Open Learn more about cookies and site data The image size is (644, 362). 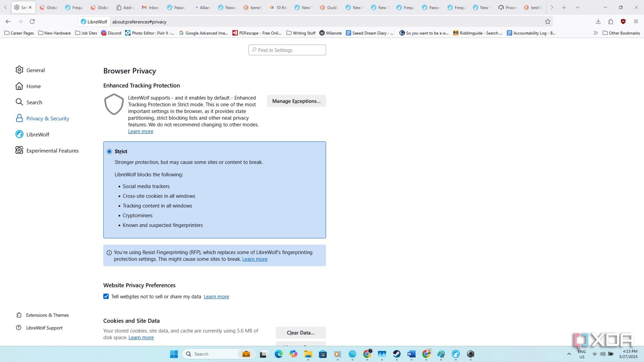pyautogui.click(x=141, y=337)
